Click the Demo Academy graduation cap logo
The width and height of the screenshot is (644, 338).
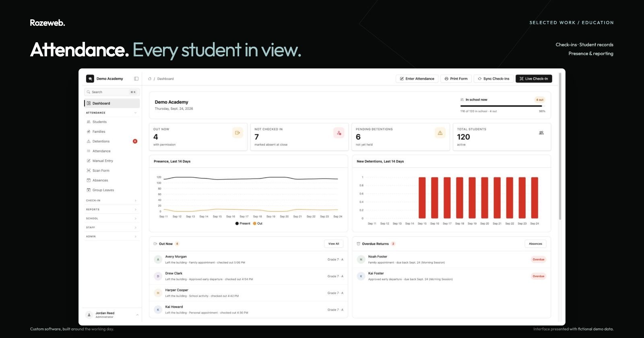tap(90, 79)
